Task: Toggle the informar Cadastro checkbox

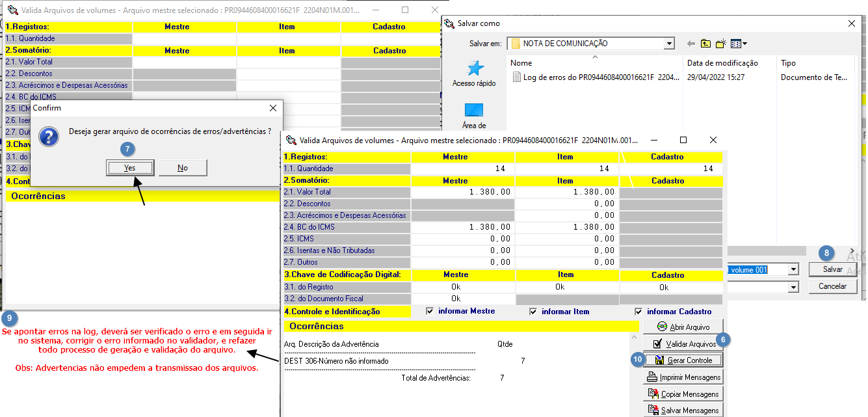Action: tap(638, 312)
